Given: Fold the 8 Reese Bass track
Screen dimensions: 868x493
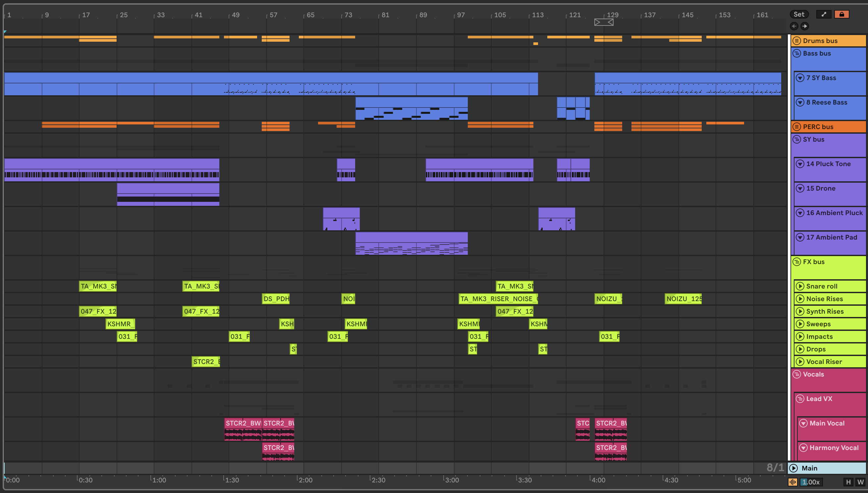Looking at the screenshot, I should (800, 102).
